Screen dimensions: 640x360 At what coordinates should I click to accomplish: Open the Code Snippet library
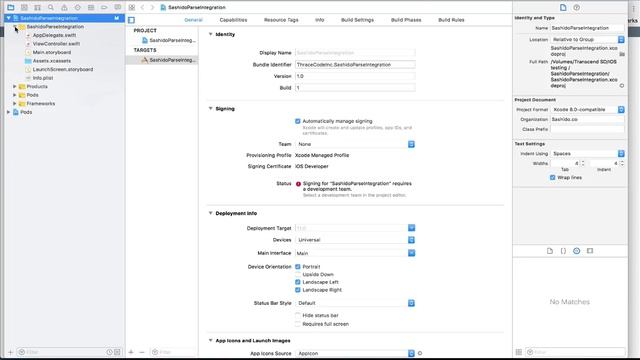pyautogui.click(x=563, y=251)
